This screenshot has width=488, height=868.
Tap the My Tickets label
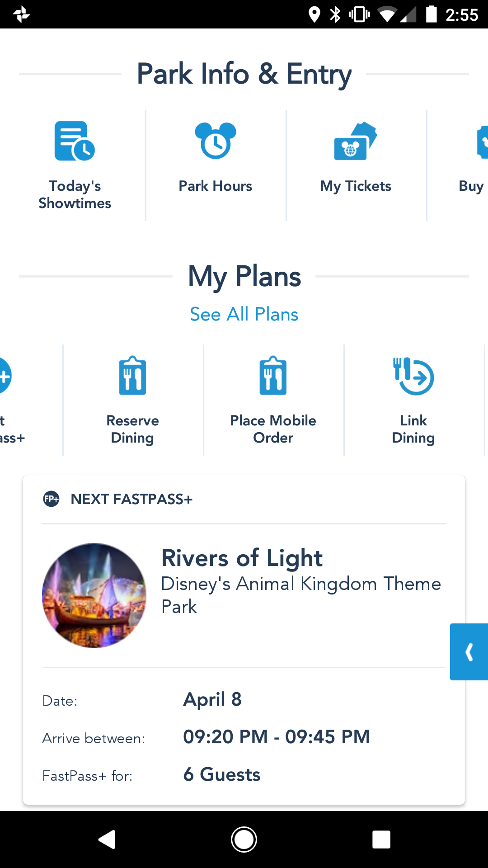point(356,186)
